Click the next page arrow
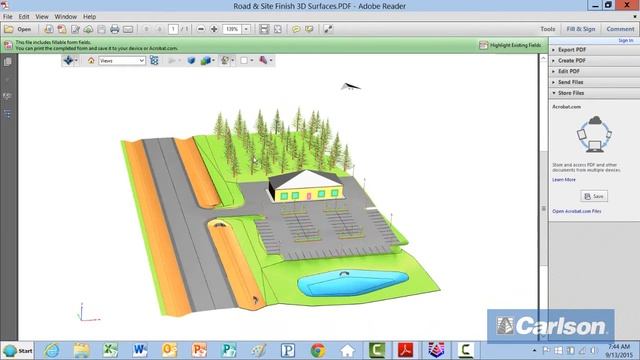The width and height of the screenshot is (640, 360). point(160,29)
